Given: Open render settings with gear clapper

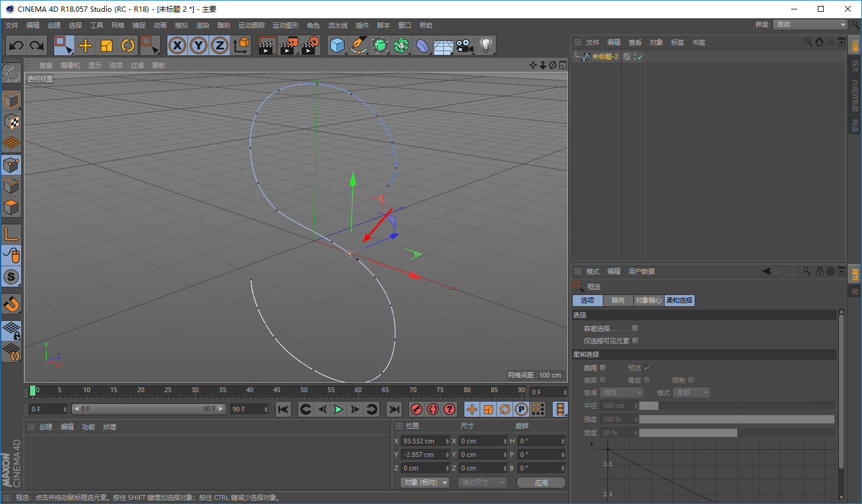Looking at the screenshot, I should point(310,45).
